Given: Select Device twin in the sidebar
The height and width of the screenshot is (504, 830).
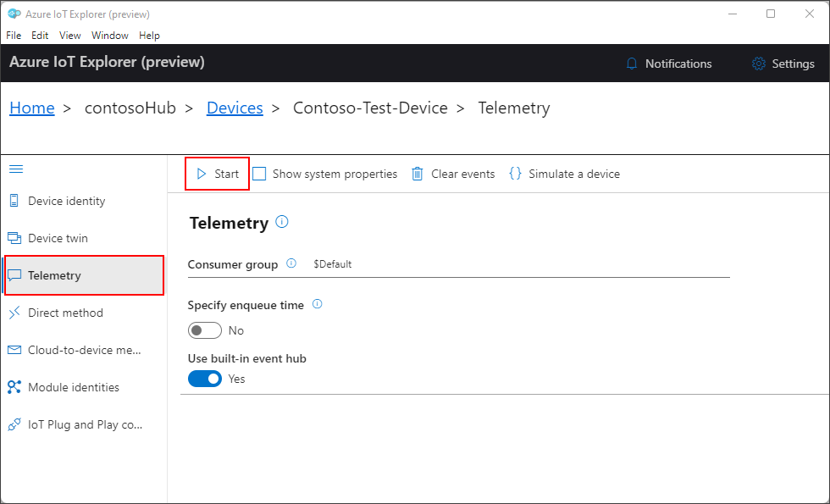Looking at the screenshot, I should pyautogui.click(x=58, y=238).
